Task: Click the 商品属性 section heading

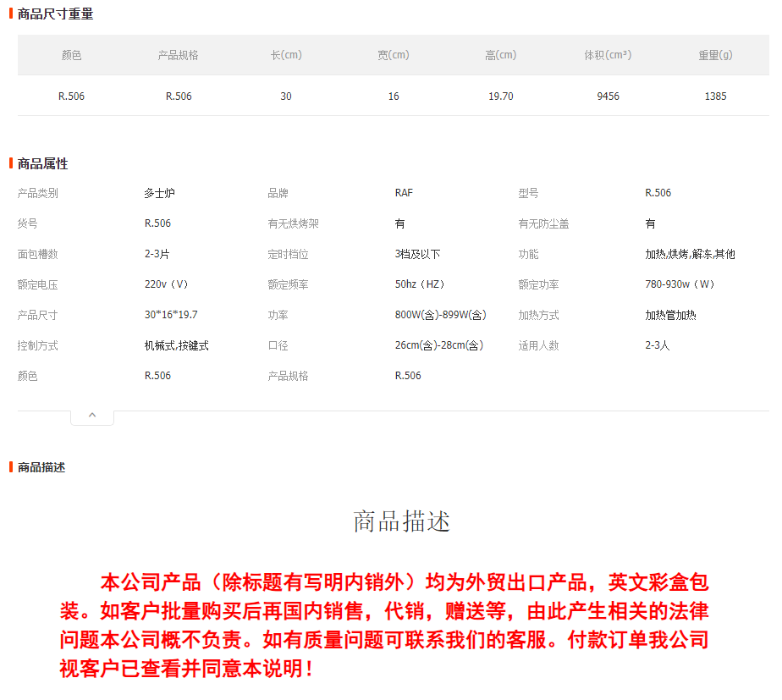Action: point(42,163)
